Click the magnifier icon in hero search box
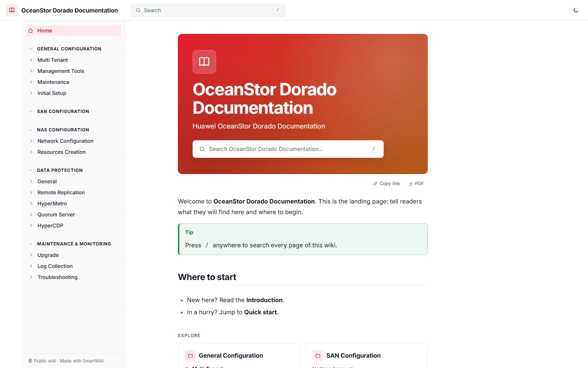588x368 pixels. point(202,149)
